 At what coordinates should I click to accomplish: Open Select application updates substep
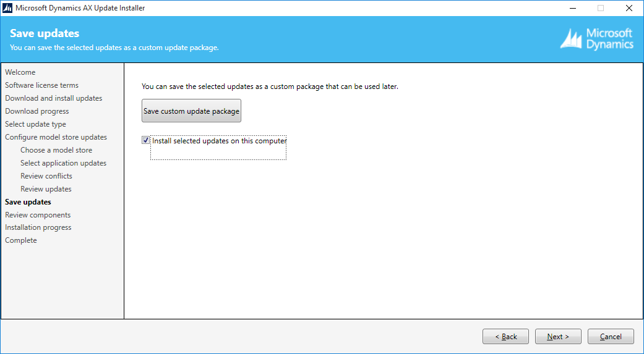pos(63,163)
